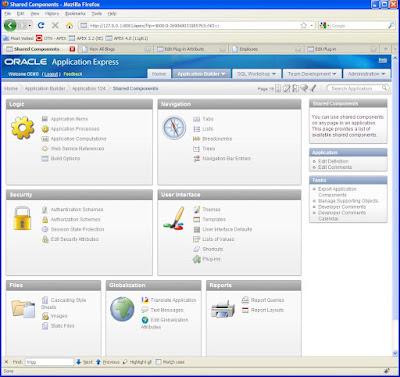Click the Translate Application flag icon

pos(145,300)
